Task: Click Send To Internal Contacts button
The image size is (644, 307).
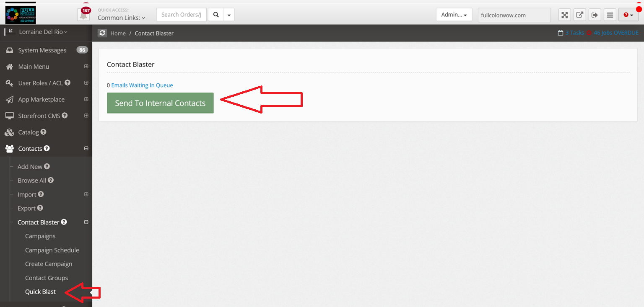Action: click(x=160, y=103)
